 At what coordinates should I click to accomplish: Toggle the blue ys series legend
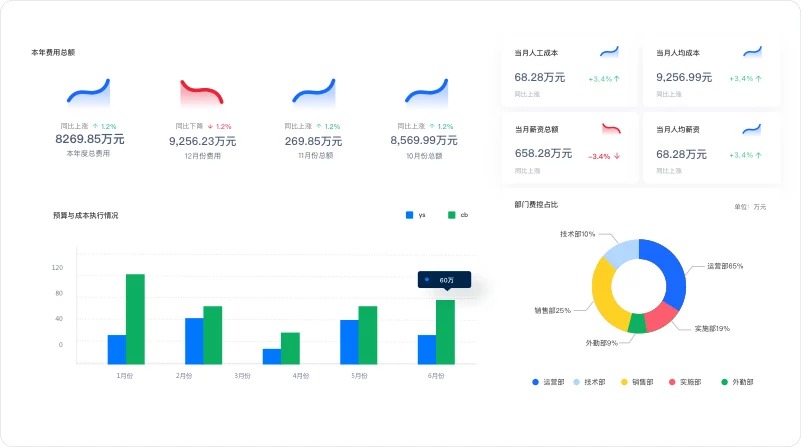click(415, 215)
